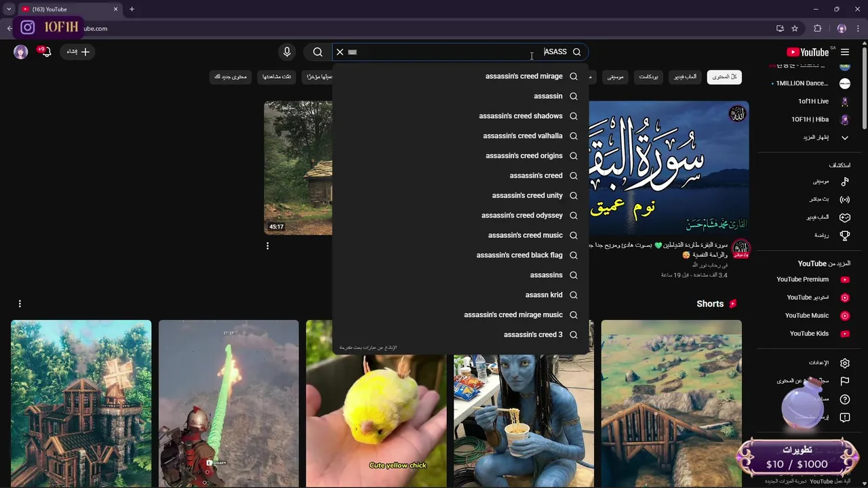This screenshot has height=488, width=868.
Task: Open the Surah Al-Baqarah video thumbnail
Action: pyautogui.click(x=669, y=168)
